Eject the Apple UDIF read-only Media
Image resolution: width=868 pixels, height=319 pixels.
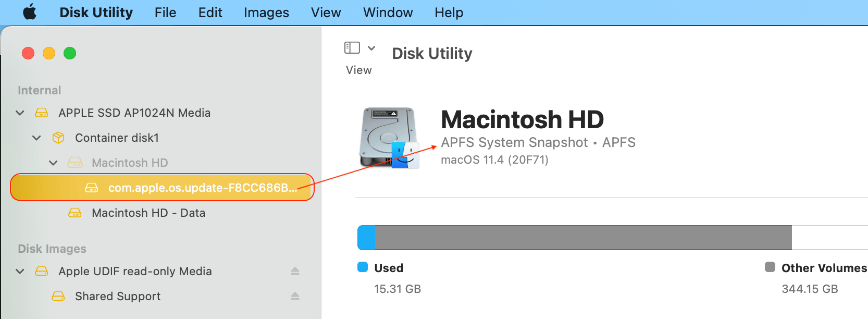295,271
